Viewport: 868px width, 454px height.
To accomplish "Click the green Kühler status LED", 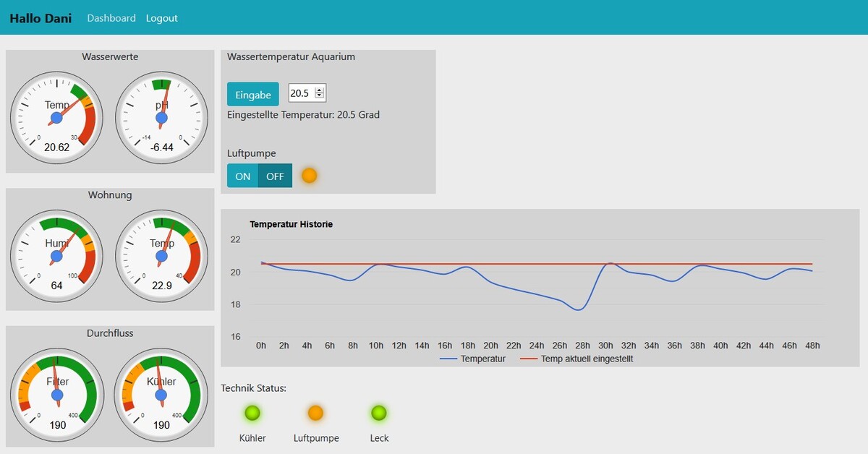I will [252, 413].
